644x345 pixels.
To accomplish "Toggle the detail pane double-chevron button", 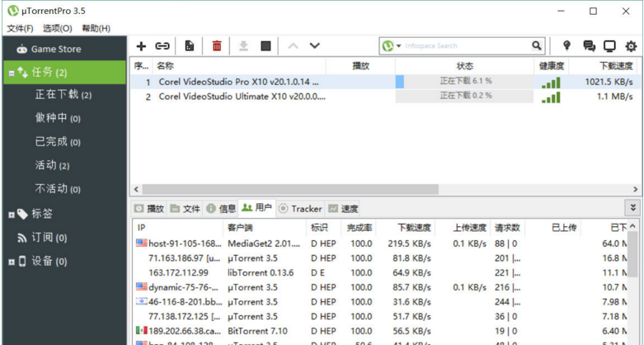I will (633, 208).
